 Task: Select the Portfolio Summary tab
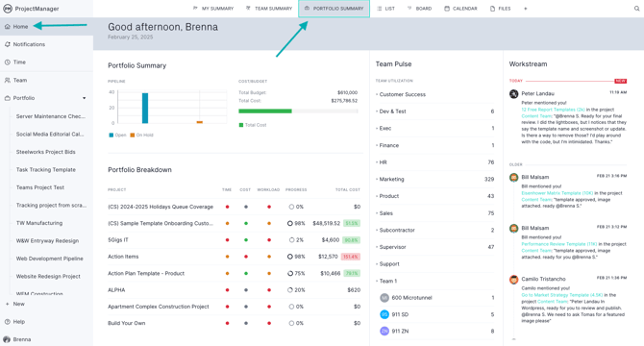coord(334,9)
